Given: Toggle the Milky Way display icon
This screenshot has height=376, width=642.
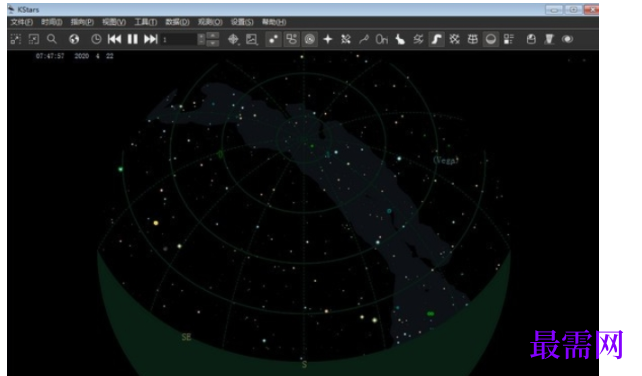Looking at the screenshot, I should click(x=436, y=39).
